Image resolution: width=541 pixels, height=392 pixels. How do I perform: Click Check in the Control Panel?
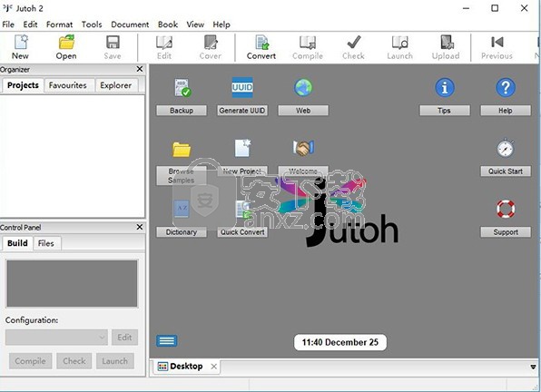(74, 361)
